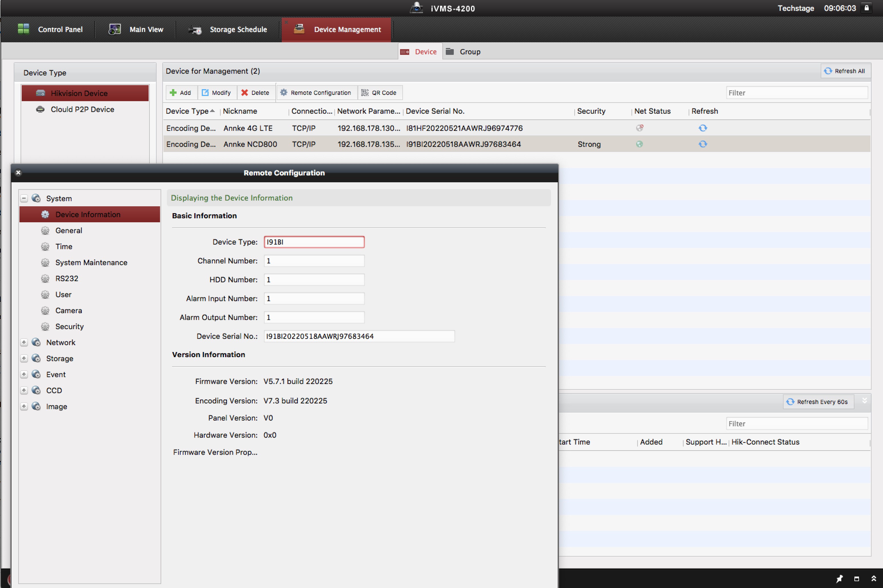
Task: Select Clould P2P Device type
Action: 82,109
